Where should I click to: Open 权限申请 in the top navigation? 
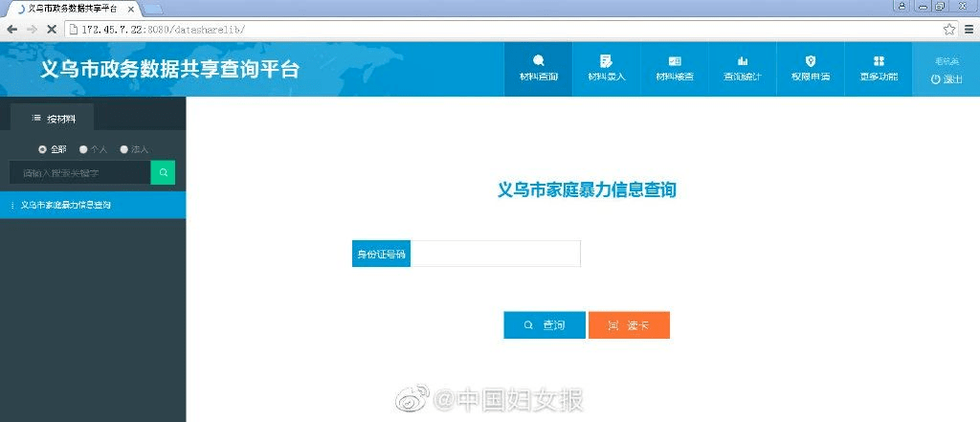point(811,69)
